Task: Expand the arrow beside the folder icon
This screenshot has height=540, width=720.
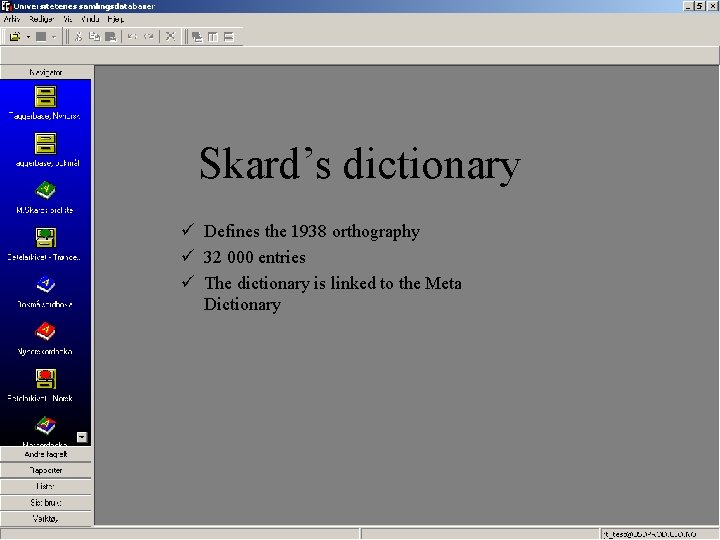Action: pyautogui.click(x=28, y=37)
